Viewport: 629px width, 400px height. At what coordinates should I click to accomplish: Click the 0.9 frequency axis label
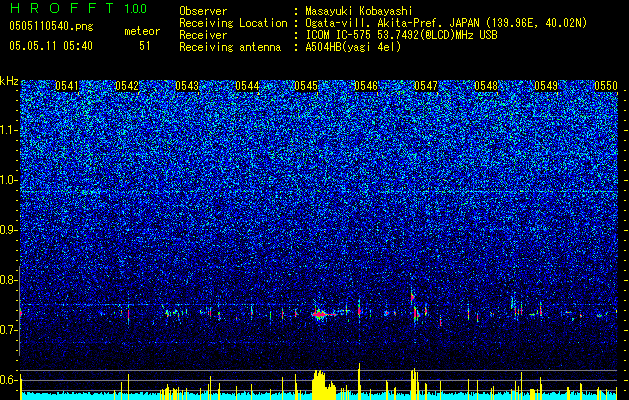pyautogui.click(x=8, y=230)
